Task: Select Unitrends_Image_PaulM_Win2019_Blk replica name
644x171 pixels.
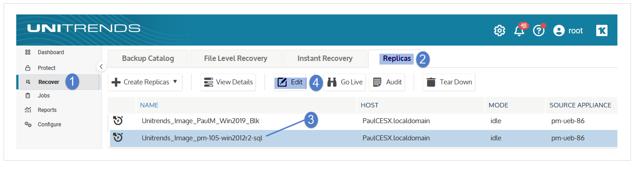Action: [x=201, y=120]
